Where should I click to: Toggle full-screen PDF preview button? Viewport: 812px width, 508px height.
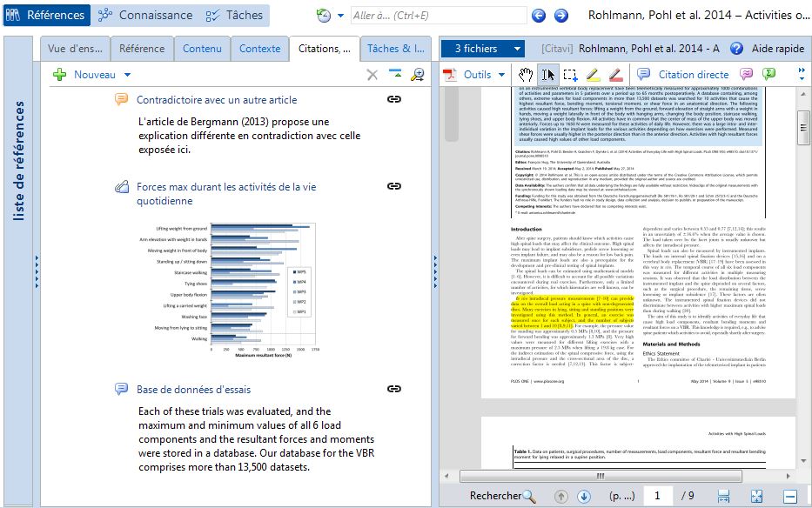pos(756,496)
